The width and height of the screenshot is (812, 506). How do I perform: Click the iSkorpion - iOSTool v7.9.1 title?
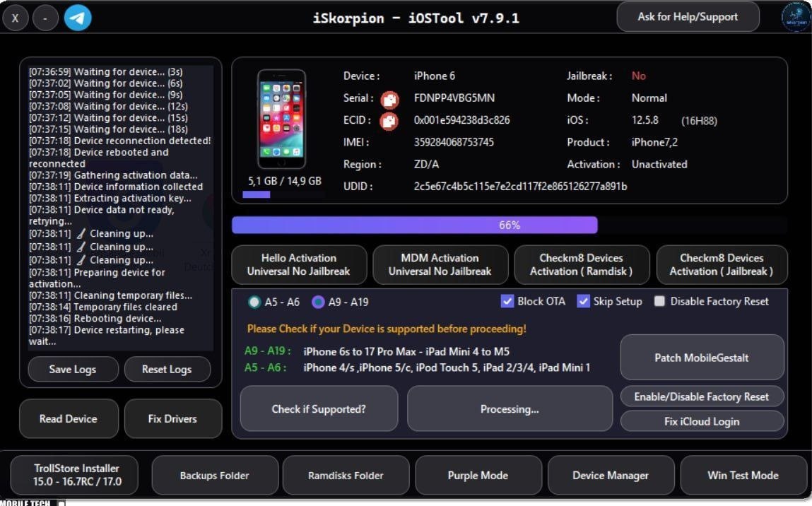point(416,18)
